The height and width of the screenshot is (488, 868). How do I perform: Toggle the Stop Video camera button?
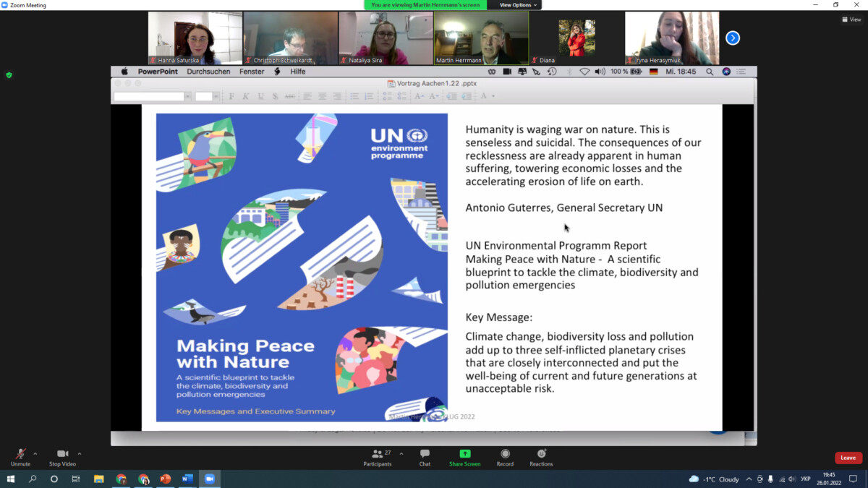tap(62, 455)
